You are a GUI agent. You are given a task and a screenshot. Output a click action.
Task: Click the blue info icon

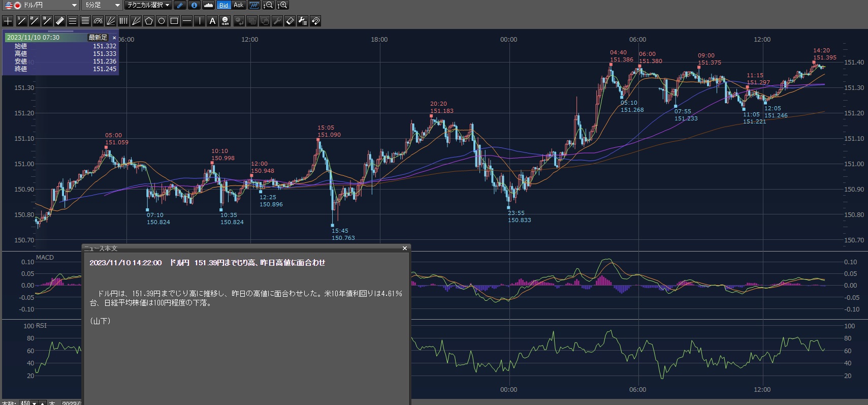[194, 5]
